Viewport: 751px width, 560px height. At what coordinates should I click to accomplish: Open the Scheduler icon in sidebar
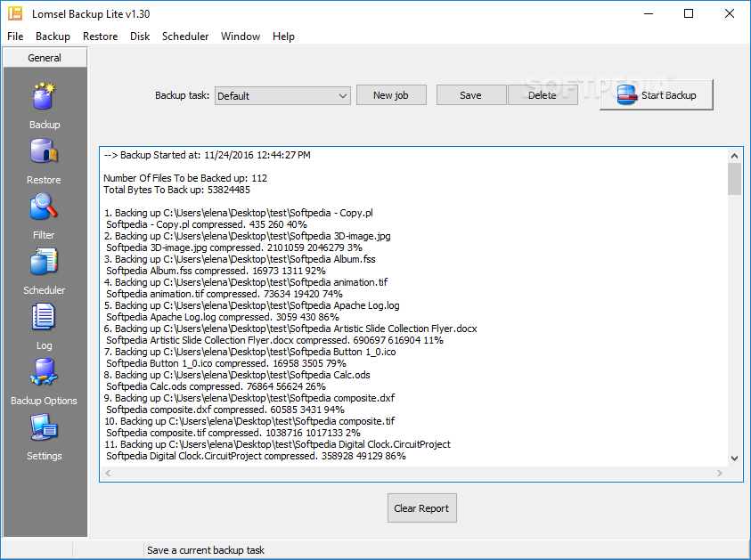coord(44,262)
